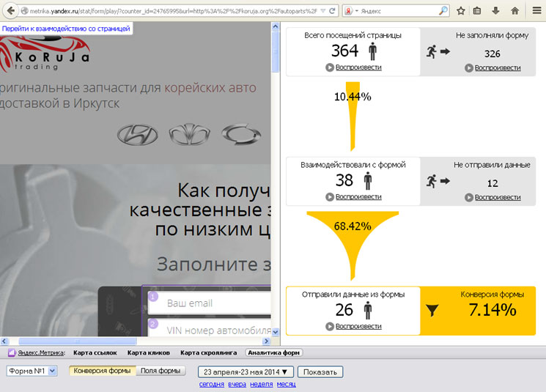The width and height of the screenshot is (546, 392).
Task: Open the Форма №1 dropdown
Action: [x=31, y=371]
